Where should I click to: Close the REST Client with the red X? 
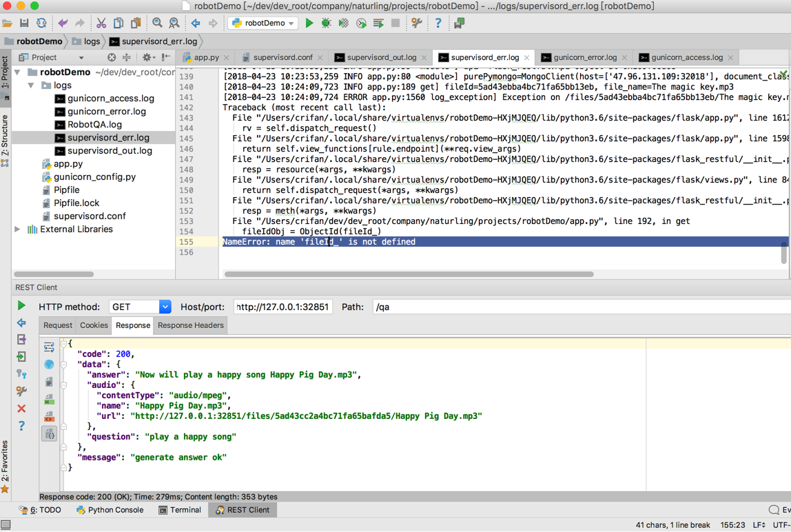pos(21,409)
